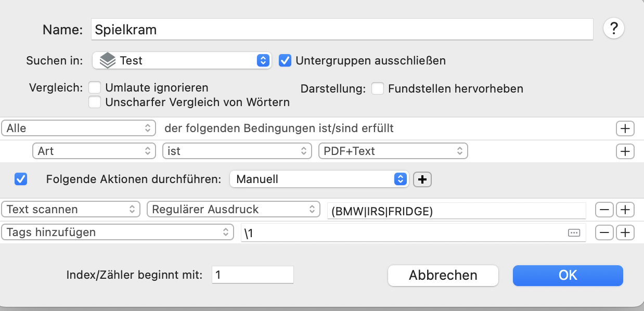
Task: Enable Umlaute ignorieren checkbox
Action: coord(95,88)
